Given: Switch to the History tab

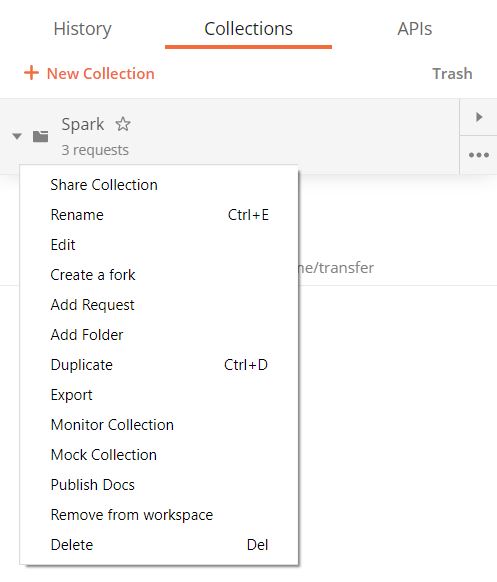Looking at the screenshot, I should 82,29.
